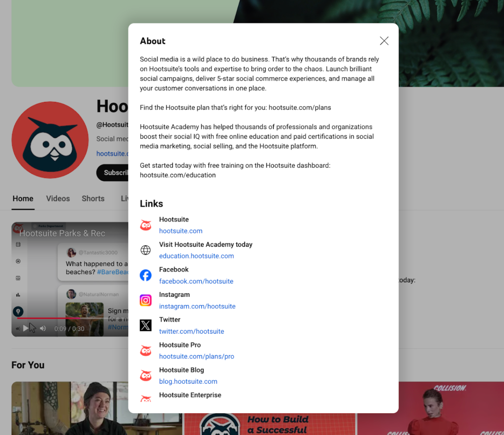Click the globe icon for Hootsuite Academy
The height and width of the screenshot is (435, 504).
coord(146,250)
